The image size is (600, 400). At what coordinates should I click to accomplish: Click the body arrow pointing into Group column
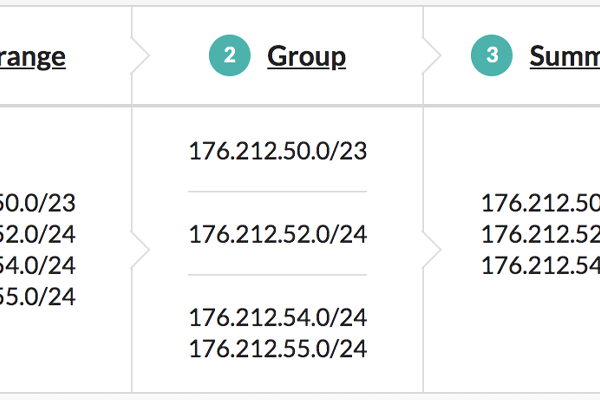click(x=140, y=250)
